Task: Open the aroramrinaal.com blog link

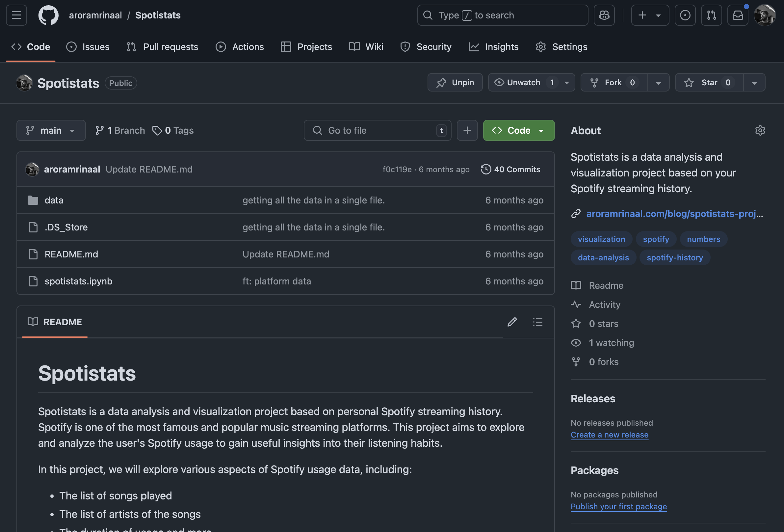Action: (x=674, y=214)
